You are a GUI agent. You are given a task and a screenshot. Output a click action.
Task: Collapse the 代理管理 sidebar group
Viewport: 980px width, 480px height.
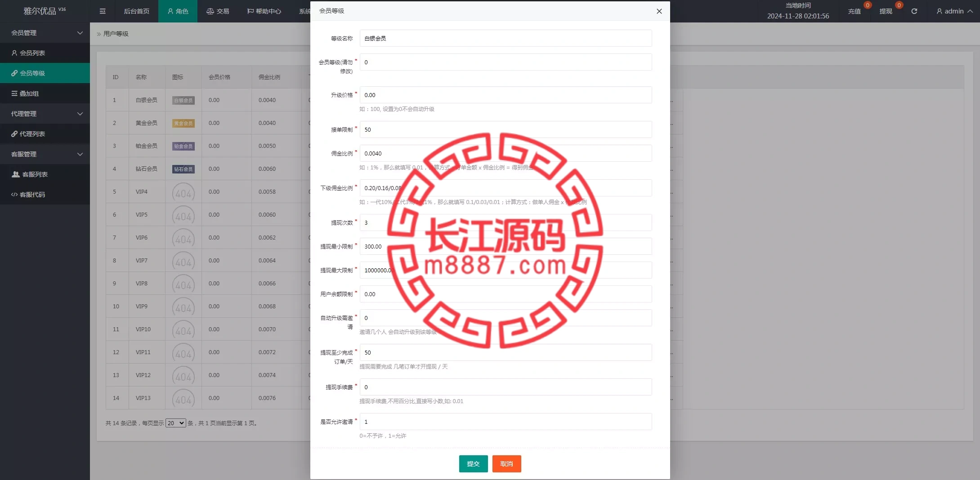click(x=45, y=114)
